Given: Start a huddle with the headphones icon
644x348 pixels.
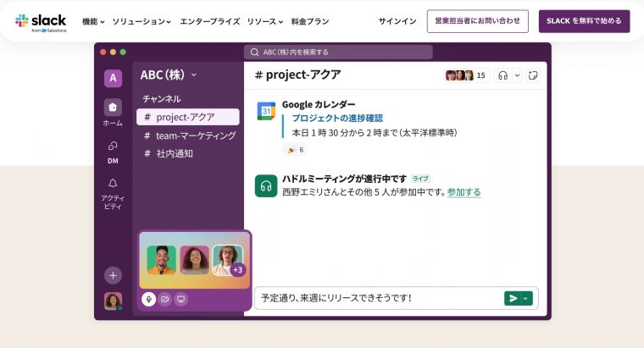Looking at the screenshot, I should (502, 75).
